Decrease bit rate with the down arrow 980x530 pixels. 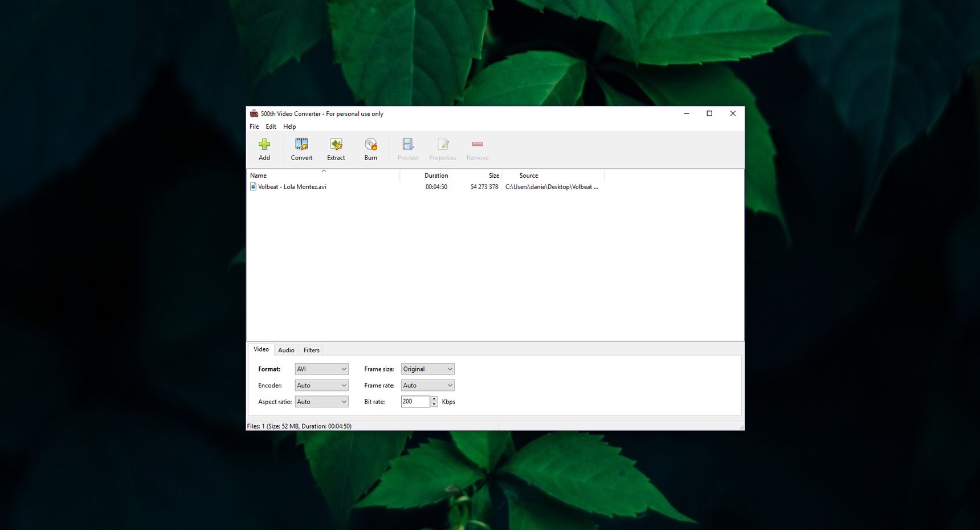point(434,405)
